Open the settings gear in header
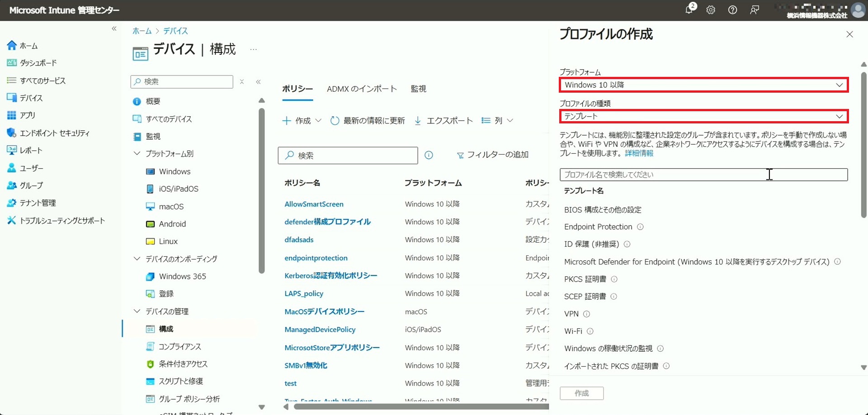868x415 pixels. pos(711,10)
